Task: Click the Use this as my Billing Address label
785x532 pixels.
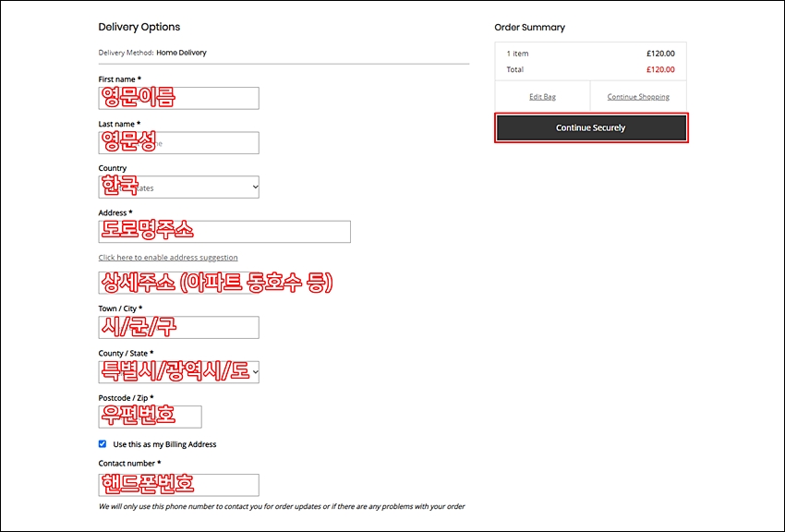Action: 164,444
